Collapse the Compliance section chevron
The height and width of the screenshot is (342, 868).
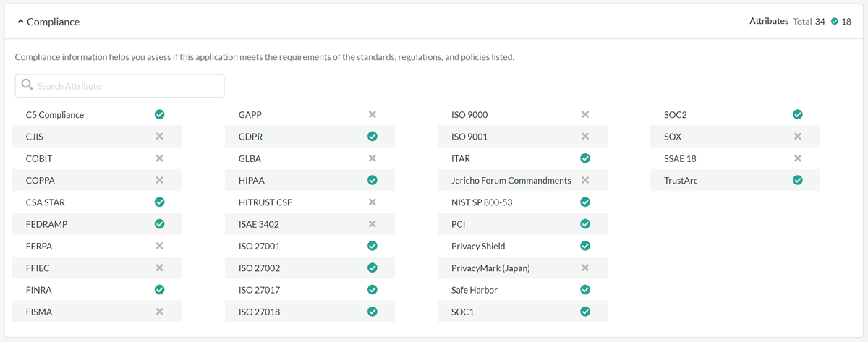click(20, 22)
